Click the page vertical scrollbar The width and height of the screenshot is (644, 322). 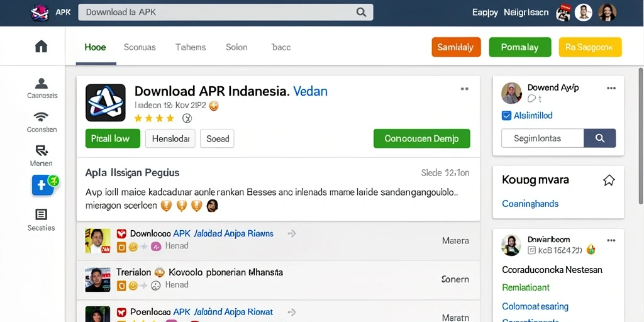click(x=641, y=136)
